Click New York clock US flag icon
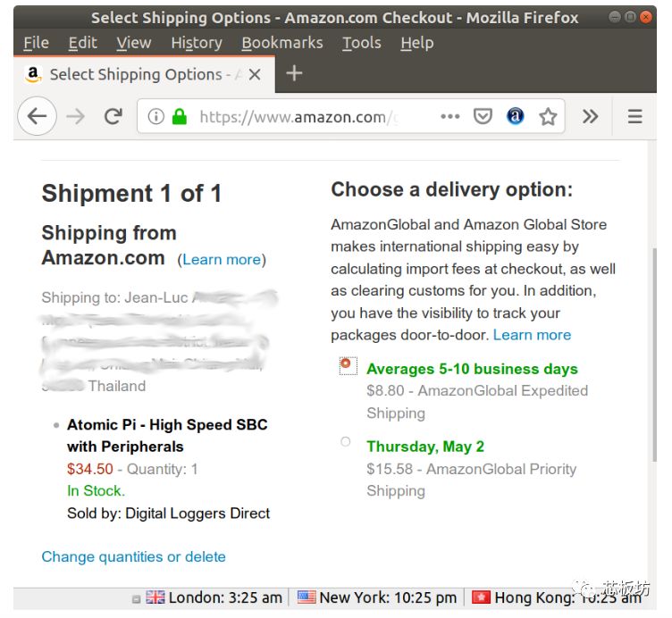The height and width of the screenshot is (618, 672). coord(306,597)
